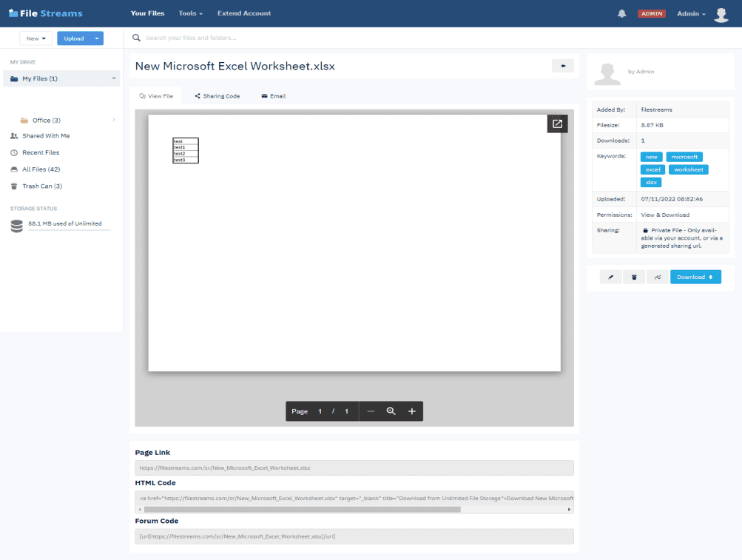Click the storage usage progress bar
The height and width of the screenshot is (560, 742).
69,230
